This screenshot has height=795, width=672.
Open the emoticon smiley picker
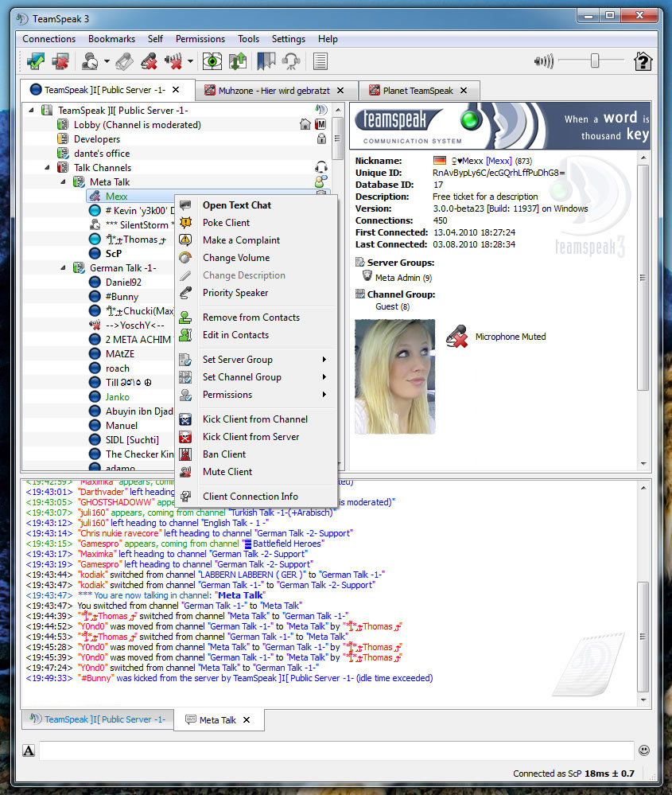(644, 750)
